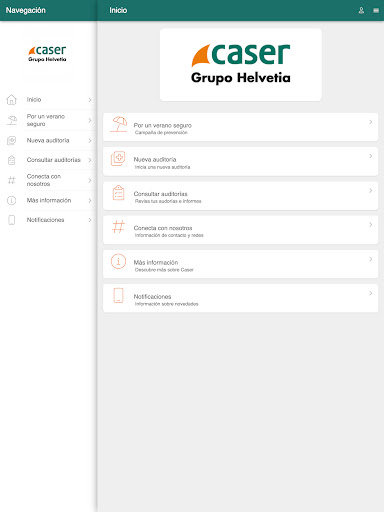Viewport: 384px width, 512px height.
Task: Click 'Campaña de prevención' subtitle text
Action: (161, 133)
